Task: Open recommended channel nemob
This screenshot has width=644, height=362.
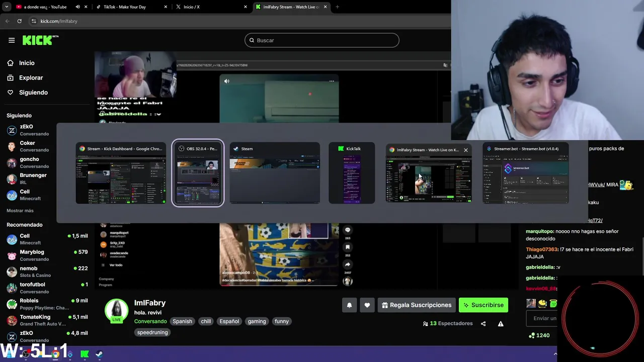Action: [x=47, y=271]
